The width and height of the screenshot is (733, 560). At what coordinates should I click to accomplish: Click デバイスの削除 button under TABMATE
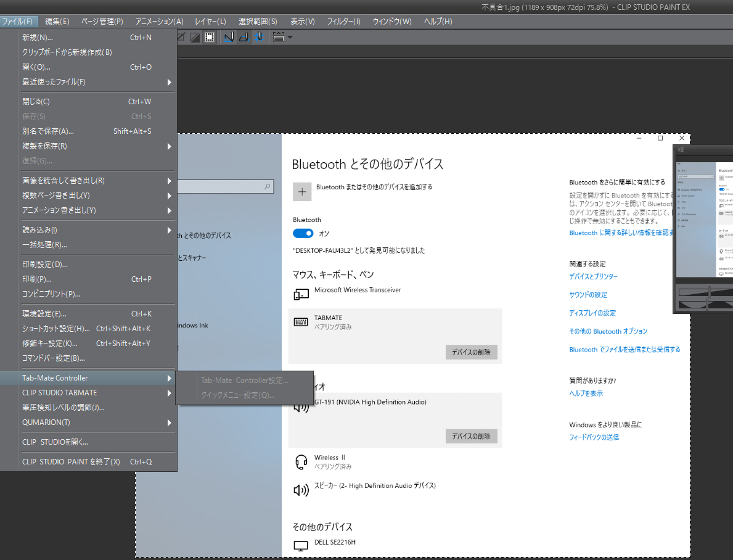tap(471, 352)
